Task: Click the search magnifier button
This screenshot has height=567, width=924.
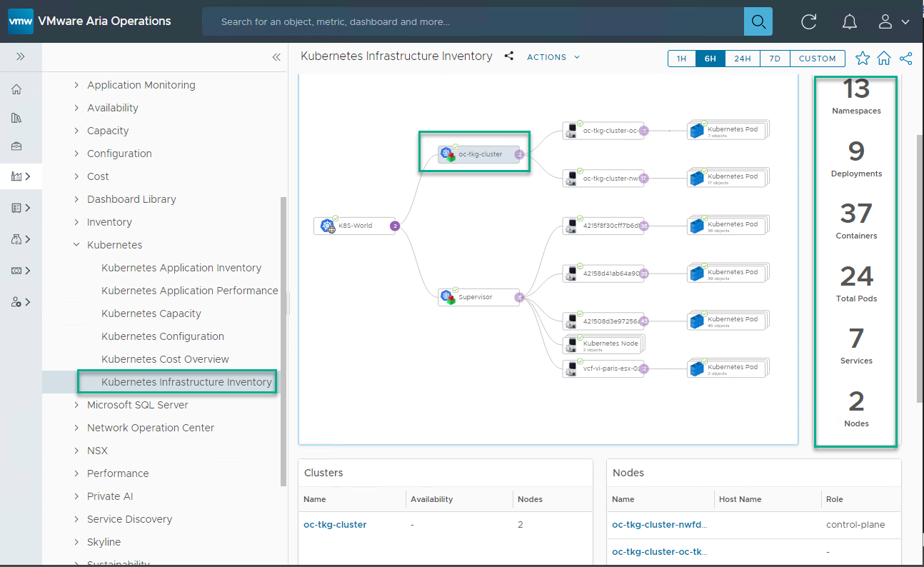Action: [758, 21]
